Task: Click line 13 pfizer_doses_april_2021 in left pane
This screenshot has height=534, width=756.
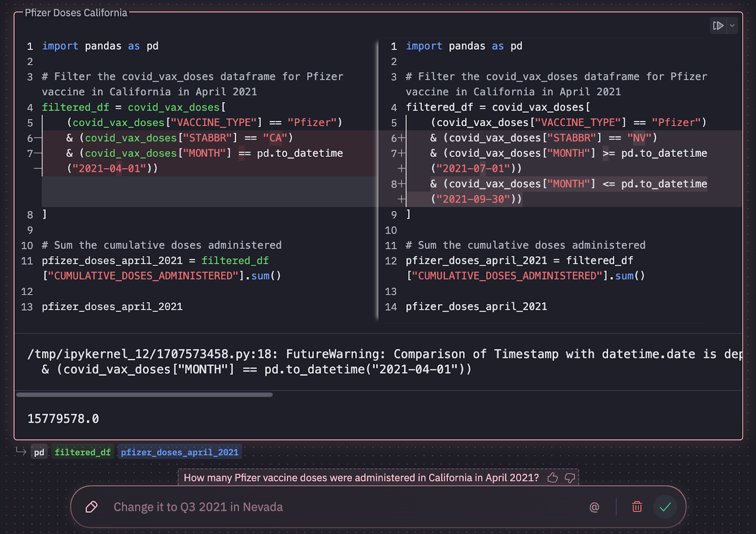Action: coord(112,307)
